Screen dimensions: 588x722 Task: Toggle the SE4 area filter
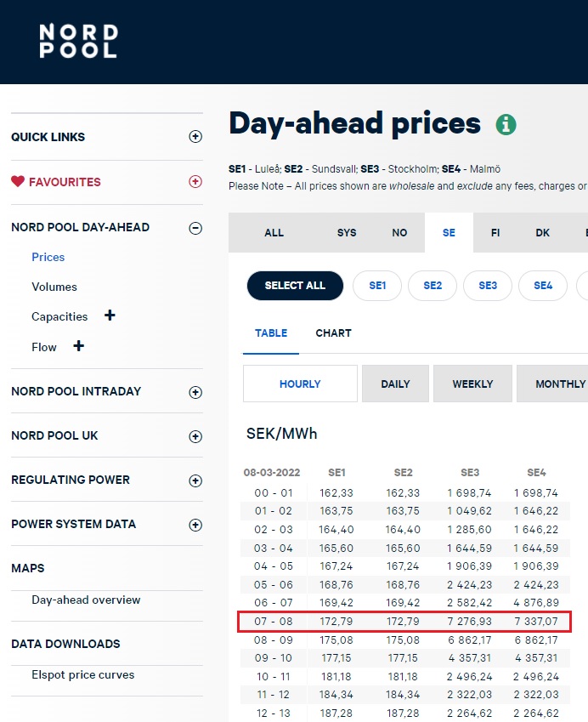543,286
